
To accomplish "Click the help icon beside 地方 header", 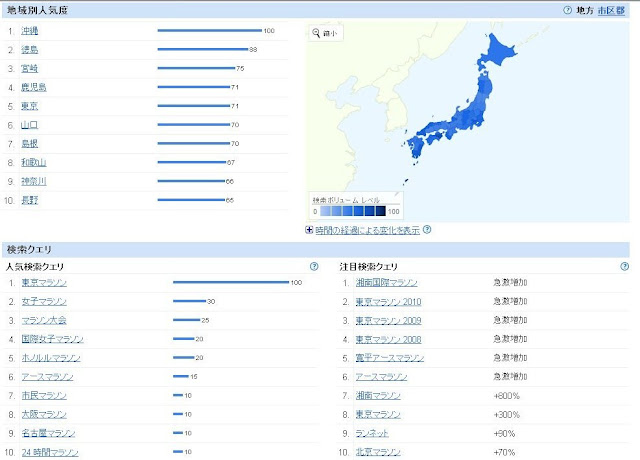I will 567,10.
